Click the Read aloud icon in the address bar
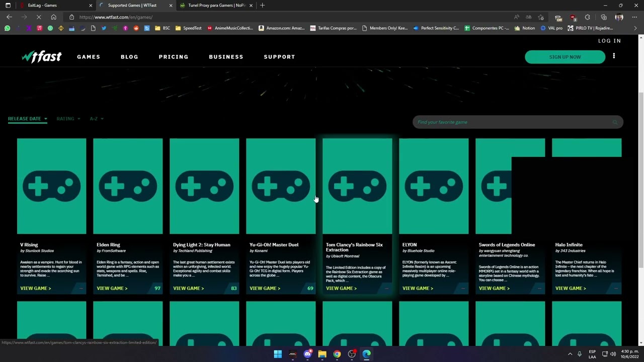Screen dimensions: 644x362 [516, 17]
